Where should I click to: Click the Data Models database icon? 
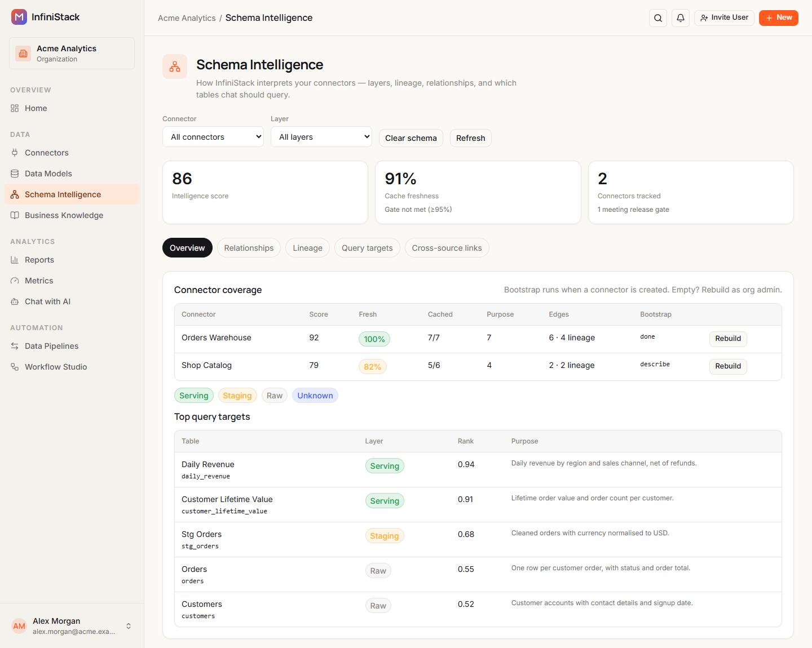[15, 174]
